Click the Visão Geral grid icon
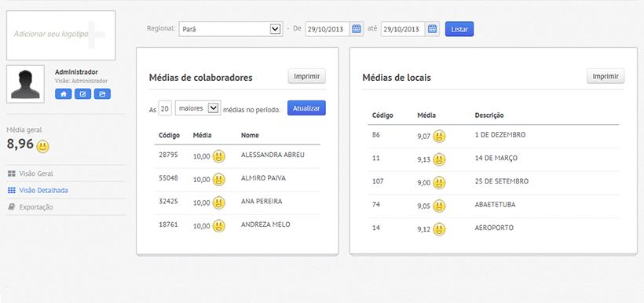Screen dimensions: 644x303 pyautogui.click(x=12, y=173)
